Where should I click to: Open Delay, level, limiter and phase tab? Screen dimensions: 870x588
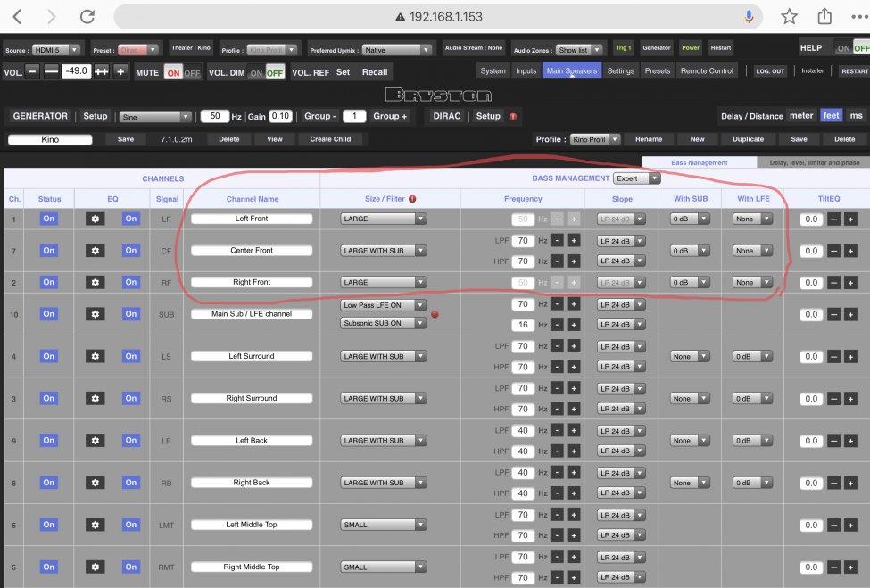click(x=813, y=163)
